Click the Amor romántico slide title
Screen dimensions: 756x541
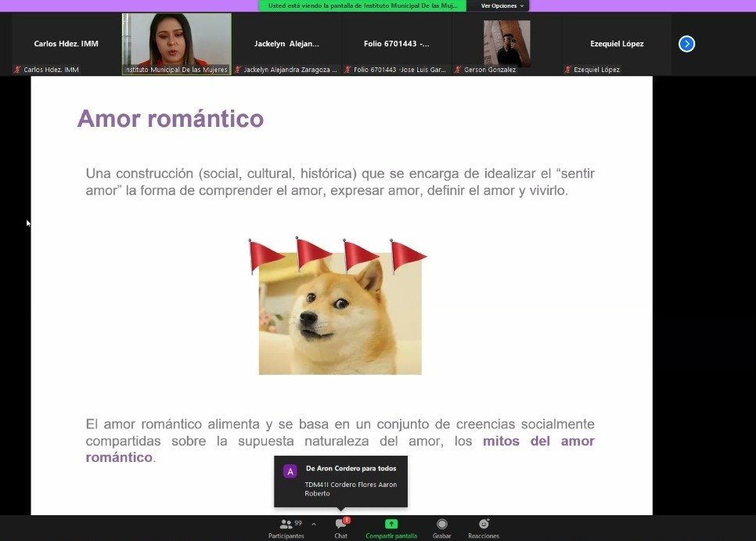170,119
